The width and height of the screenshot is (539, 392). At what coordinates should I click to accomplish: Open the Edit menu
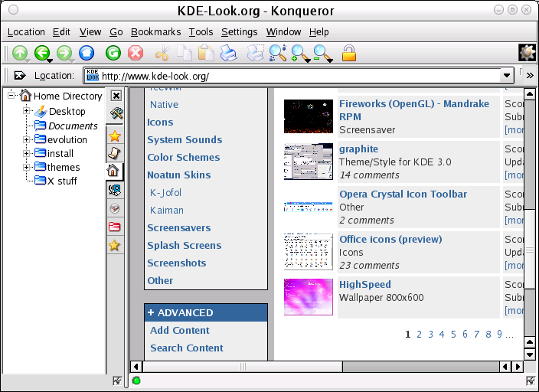coord(61,32)
